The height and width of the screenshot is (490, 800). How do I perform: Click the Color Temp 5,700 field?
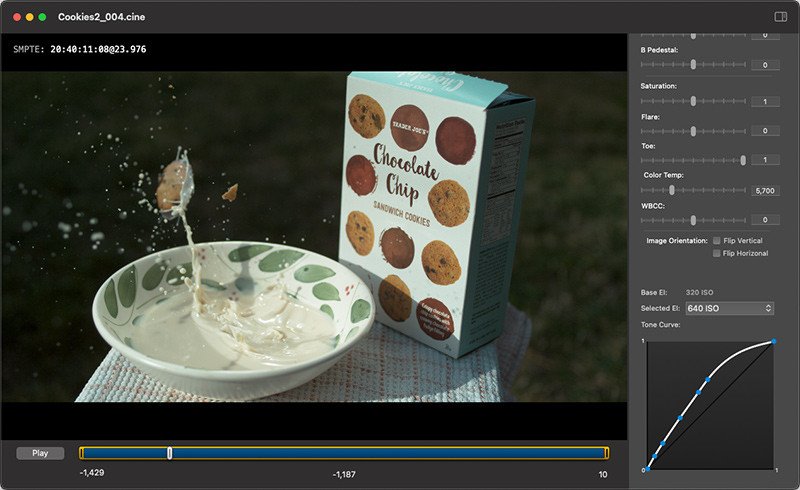[765, 190]
